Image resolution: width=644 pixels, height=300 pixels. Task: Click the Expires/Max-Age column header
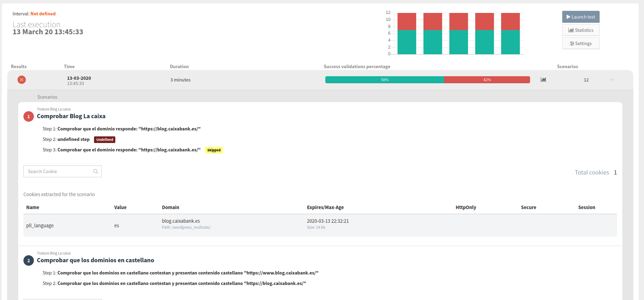pyautogui.click(x=325, y=207)
